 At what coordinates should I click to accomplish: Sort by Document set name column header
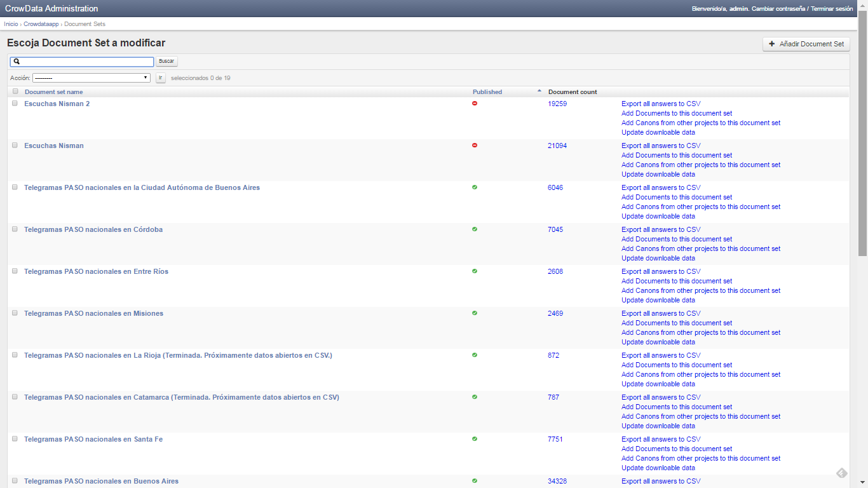pos(54,92)
